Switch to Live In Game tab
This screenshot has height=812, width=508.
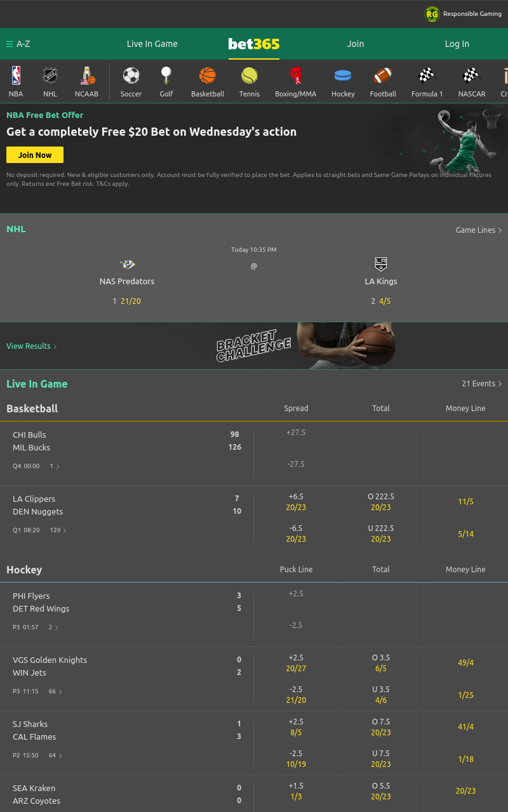[x=152, y=44]
